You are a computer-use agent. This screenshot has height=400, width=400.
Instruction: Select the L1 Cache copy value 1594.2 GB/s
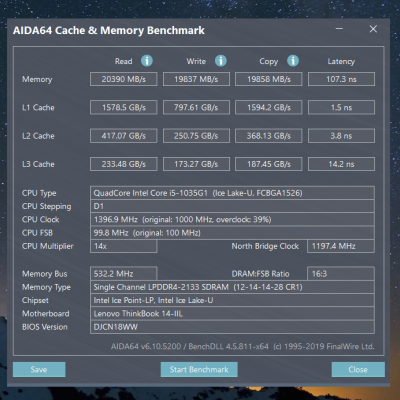[269, 108]
